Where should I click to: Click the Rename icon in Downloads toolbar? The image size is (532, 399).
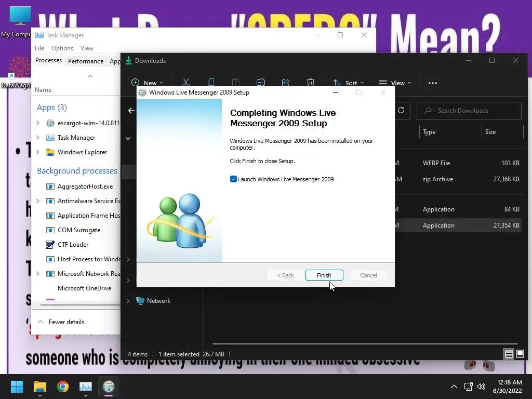(x=261, y=83)
